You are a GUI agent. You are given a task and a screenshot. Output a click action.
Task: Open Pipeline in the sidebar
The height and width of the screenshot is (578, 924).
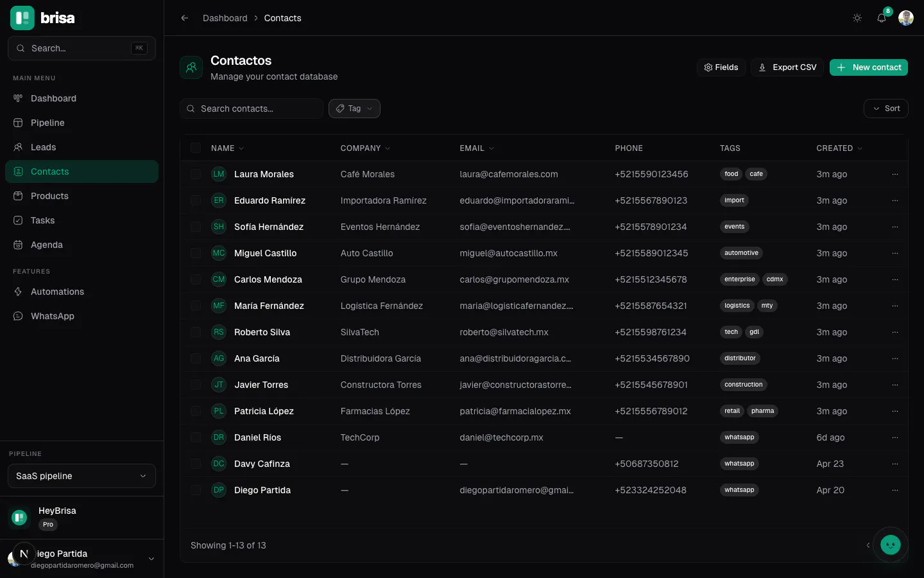click(x=81, y=123)
